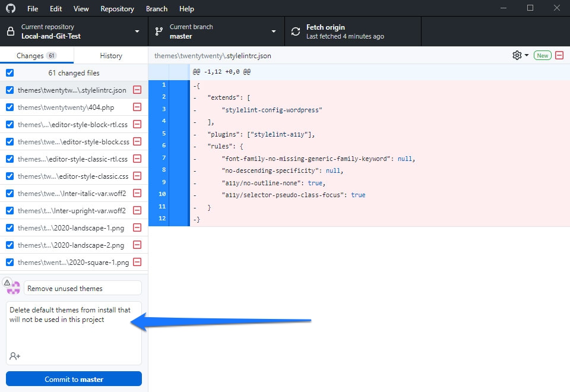Click deleted status icon for editor-style-block.css
This screenshot has width=570, height=392.
pyautogui.click(x=137, y=141)
